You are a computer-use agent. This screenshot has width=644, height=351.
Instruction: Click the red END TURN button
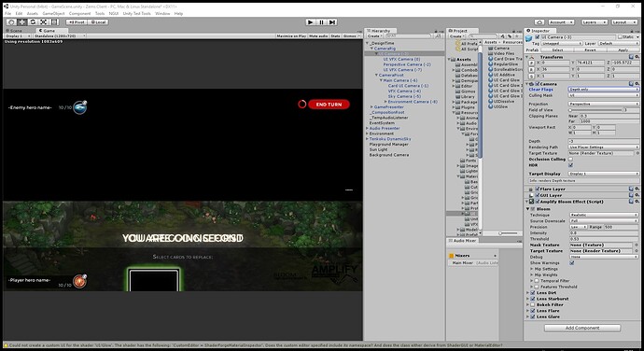click(329, 105)
